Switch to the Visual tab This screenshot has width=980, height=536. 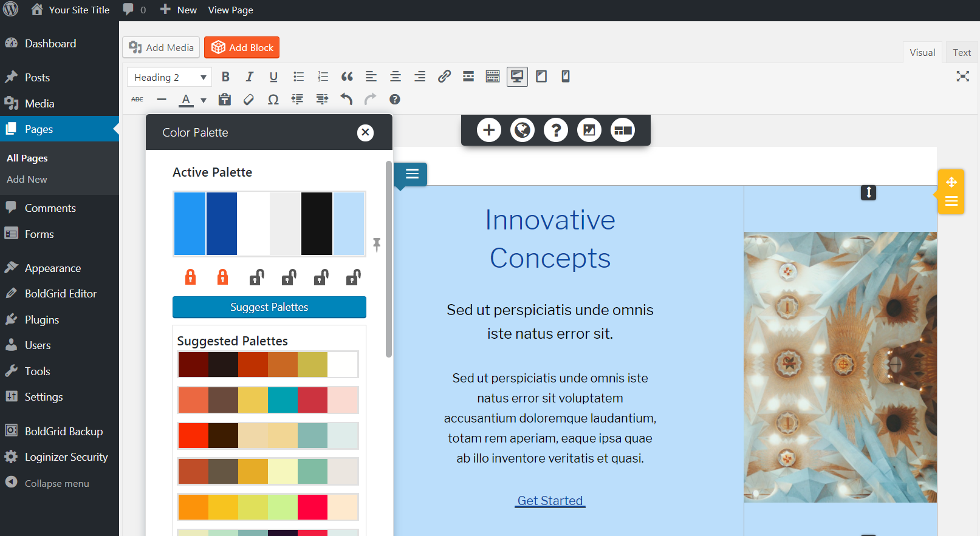pyautogui.click(x=922, y=52)
